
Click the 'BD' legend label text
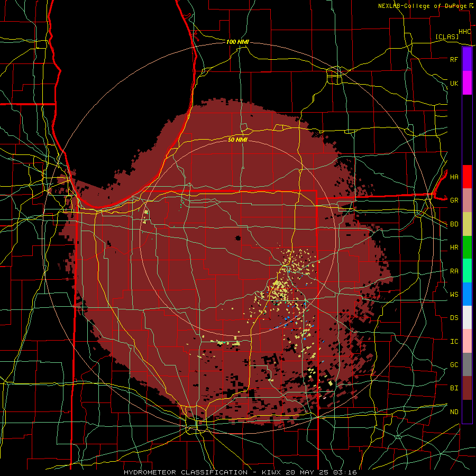[454, 224]
